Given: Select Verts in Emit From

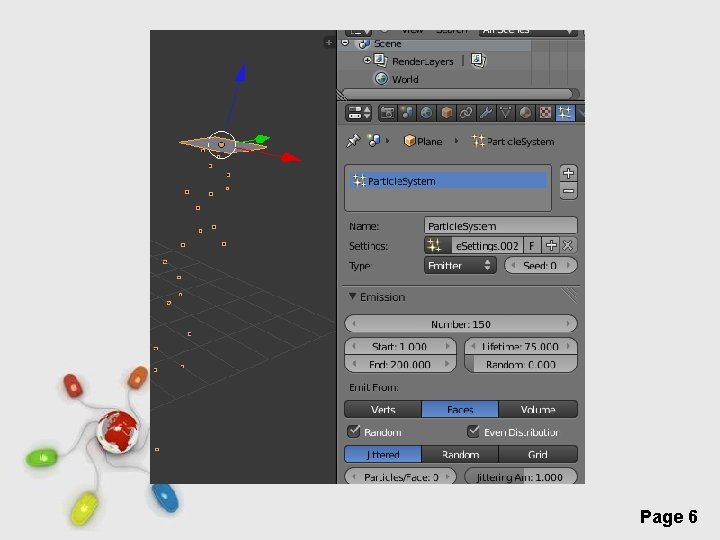Looking at the screenshot, I should click(383, 409).
